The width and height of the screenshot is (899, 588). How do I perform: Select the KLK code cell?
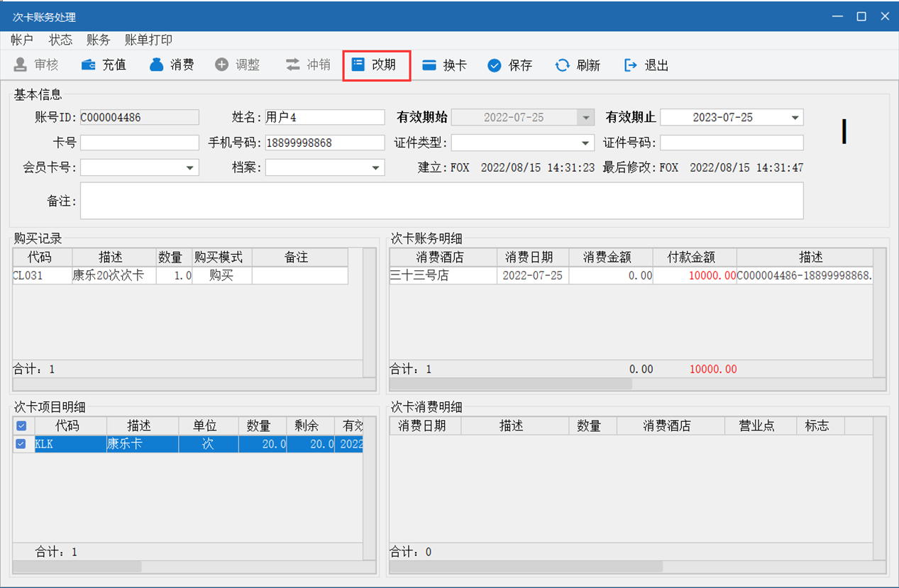[70, 444]
